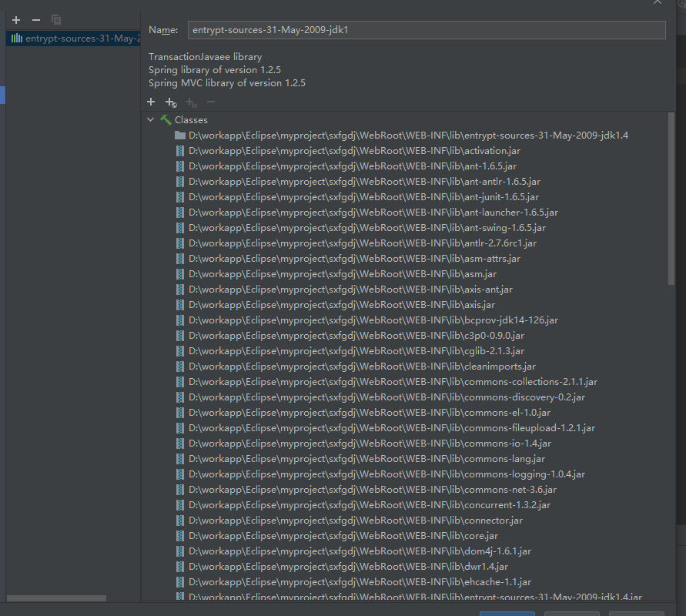Viewport: 686px width, 616px height.
Task: Add classes with the plus toolbar icon
Action: click(x=151, y=102)
